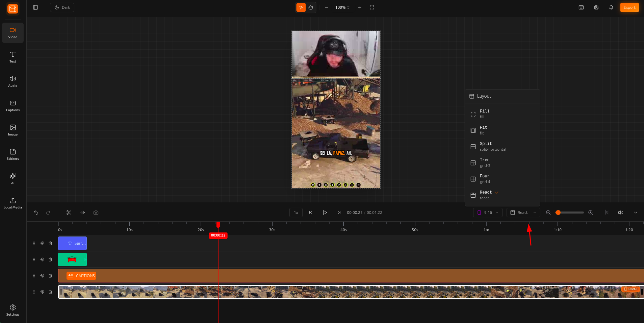Open the Stickers panel
The width and height of the screenshot is (644, 323).
click(13, 154)
